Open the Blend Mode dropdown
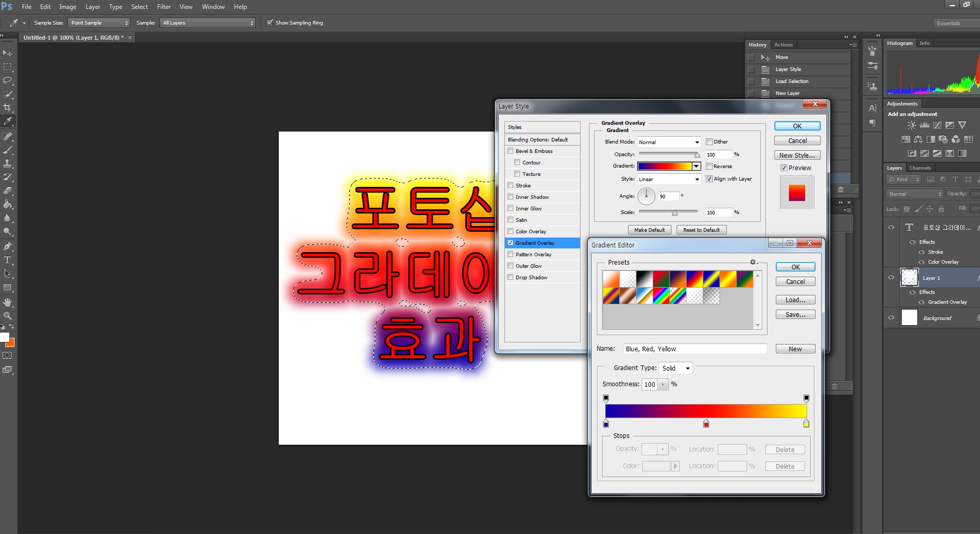The width and height of the screenshot is (980, 534). coord(669,142)
